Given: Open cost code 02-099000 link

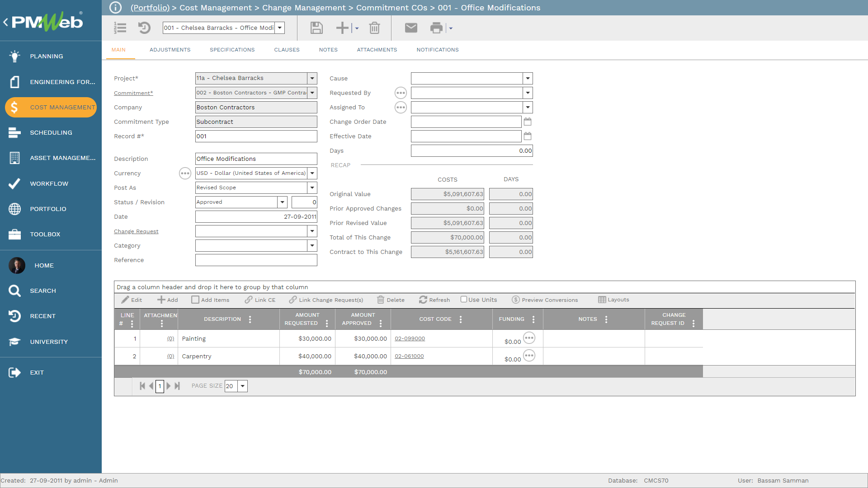Looking at the screenshot, I should [x=410, y=338].
